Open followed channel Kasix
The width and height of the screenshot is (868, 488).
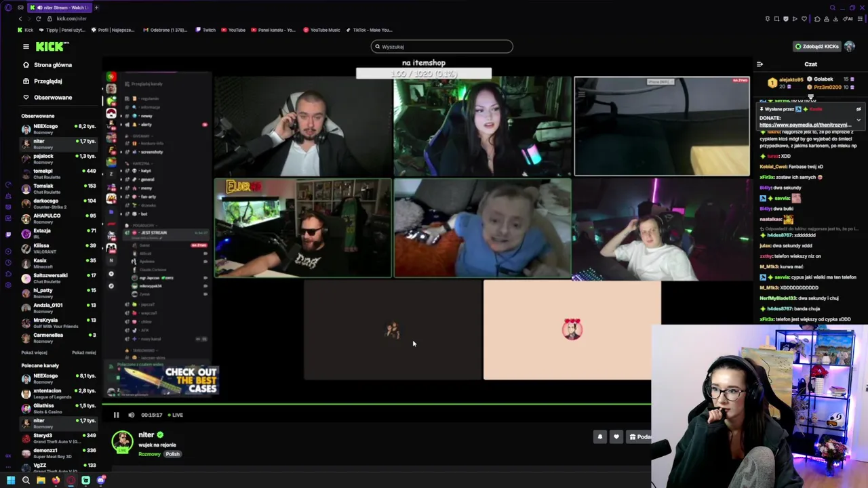59,263
